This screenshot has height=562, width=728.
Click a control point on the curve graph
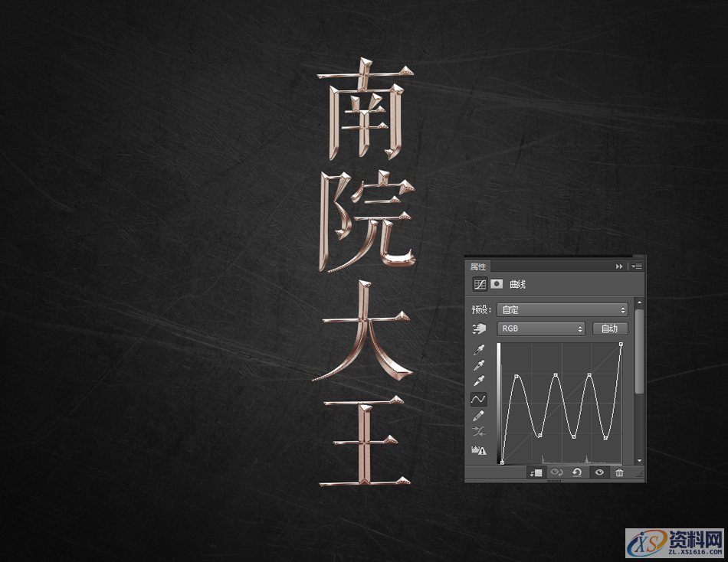pos(517,376)
